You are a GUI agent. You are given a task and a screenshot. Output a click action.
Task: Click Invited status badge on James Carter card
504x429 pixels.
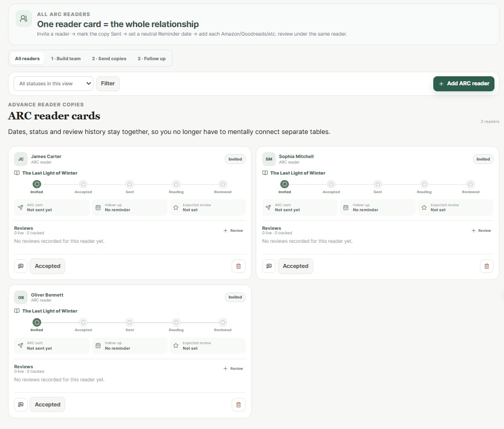pos(235,159)
